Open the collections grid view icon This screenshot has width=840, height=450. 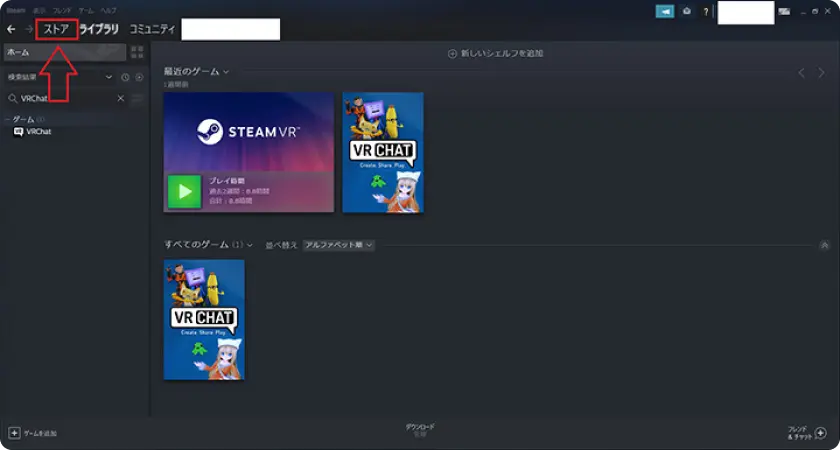[137, 52]
